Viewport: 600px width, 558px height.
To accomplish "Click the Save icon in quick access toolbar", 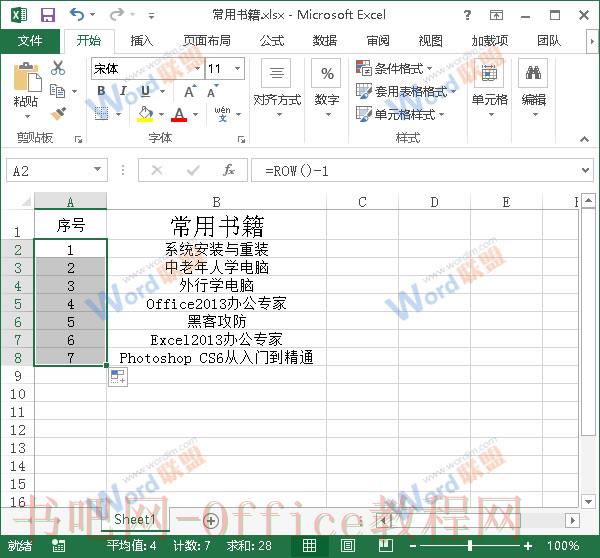I will click(x=48, y=15).
